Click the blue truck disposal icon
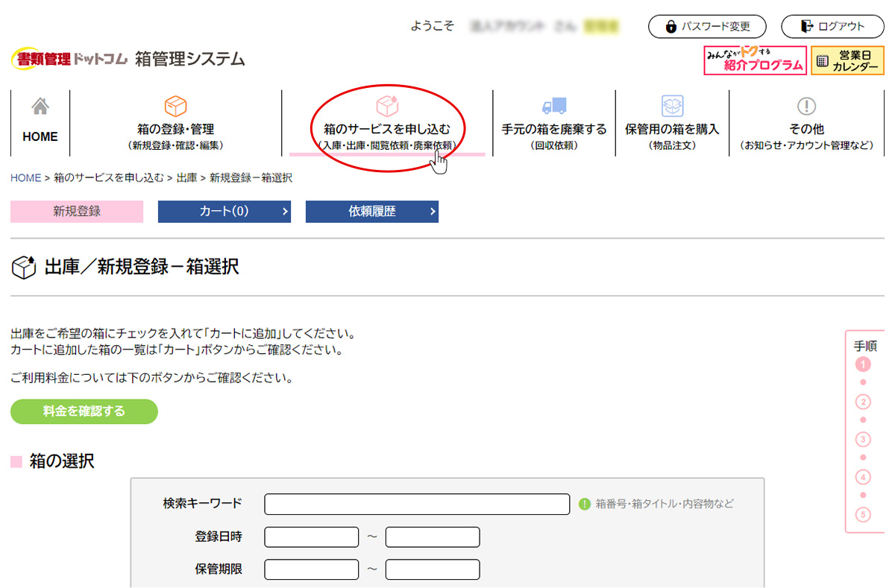This screenshot has height=588, width=895. pyautogui.click(x=553, y=107)
